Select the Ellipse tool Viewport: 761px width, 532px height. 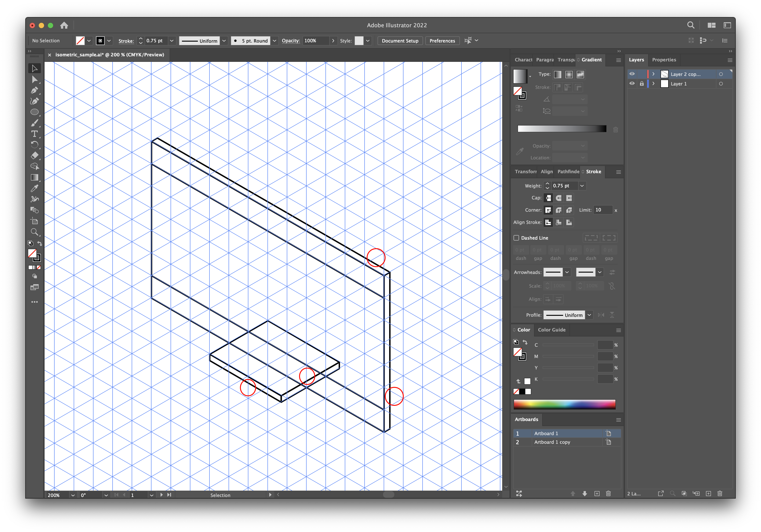click(35, 112)
